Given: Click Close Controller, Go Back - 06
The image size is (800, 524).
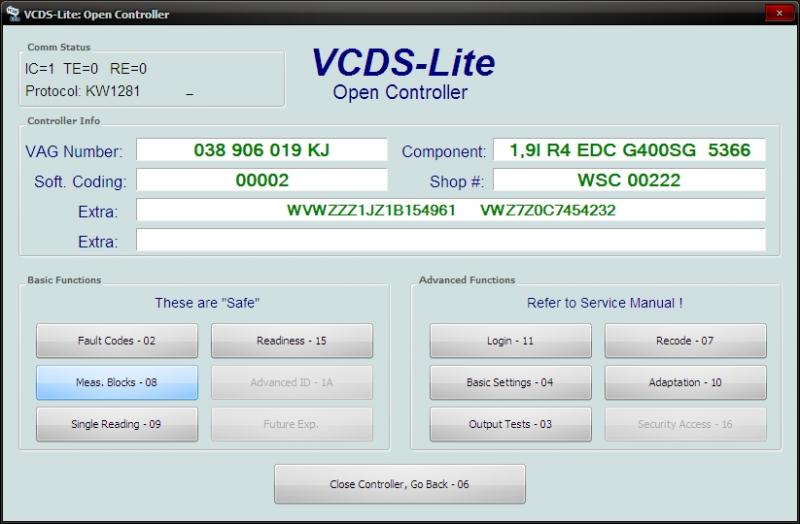Looking at the screenshot, I should [x=399, y=484].
